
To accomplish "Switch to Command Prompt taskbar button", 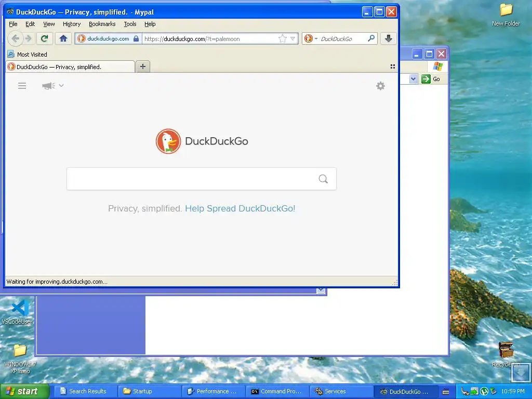I will [277, 391].
